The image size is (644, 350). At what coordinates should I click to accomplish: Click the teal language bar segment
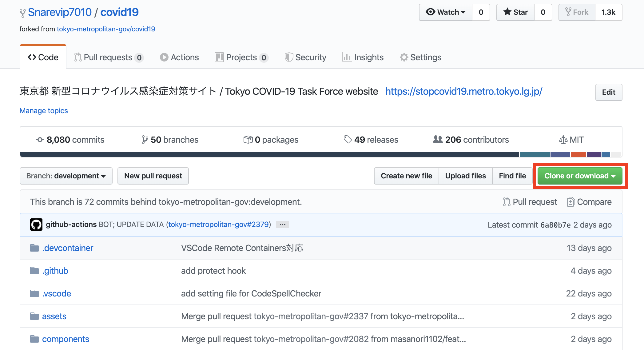[535, 154]
